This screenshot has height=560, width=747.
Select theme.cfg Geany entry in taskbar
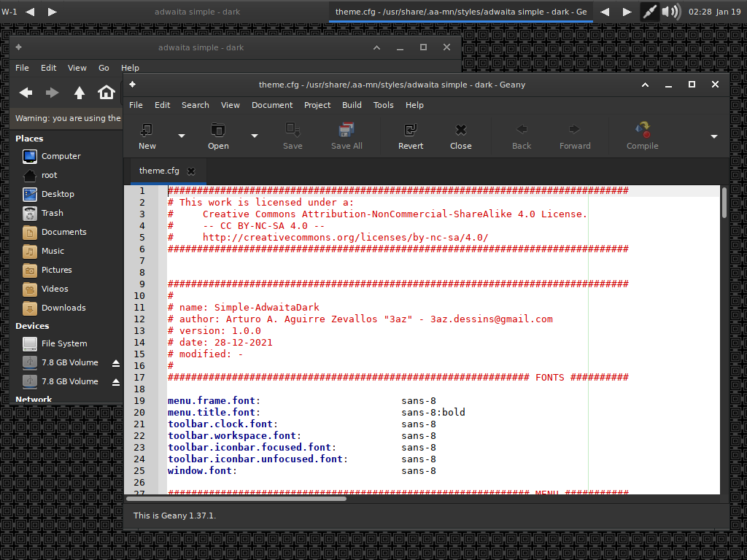click(461, 12)
